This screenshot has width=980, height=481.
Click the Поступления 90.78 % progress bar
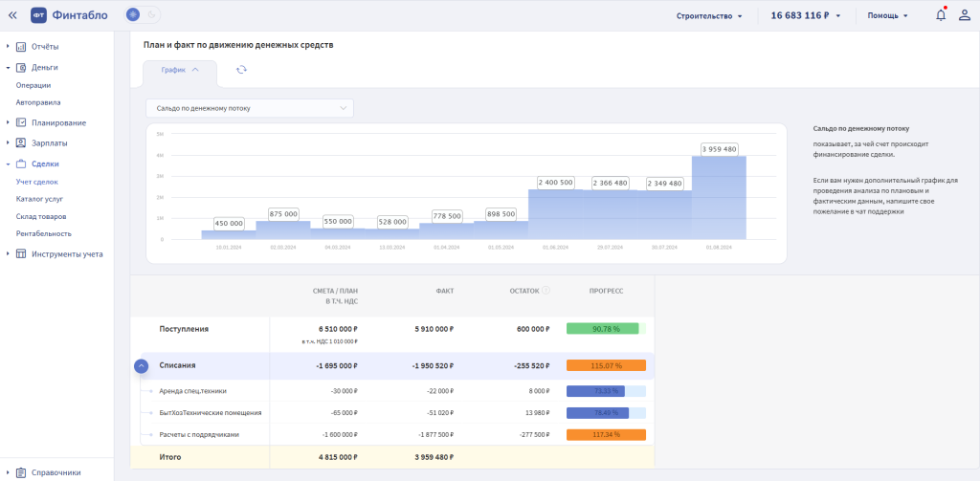[606, 329]
